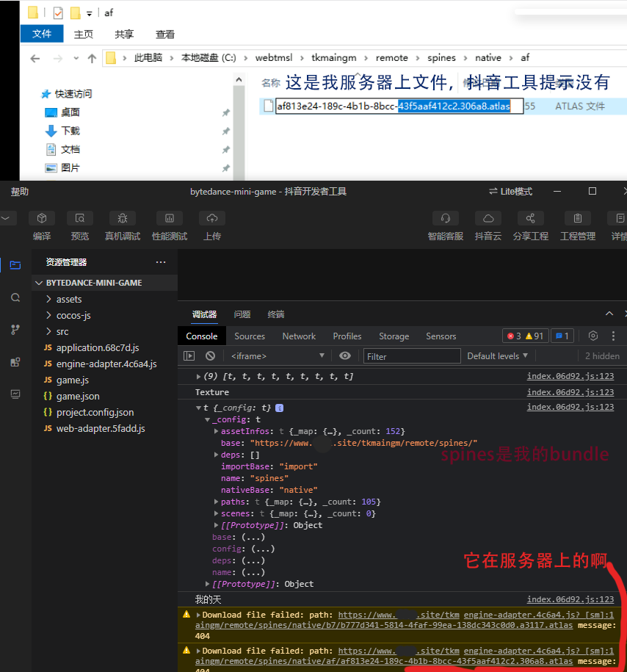Open 智能客服 support headset icon
The height and width of the screenshot is (672, 627).
click(x=445, y=219)
